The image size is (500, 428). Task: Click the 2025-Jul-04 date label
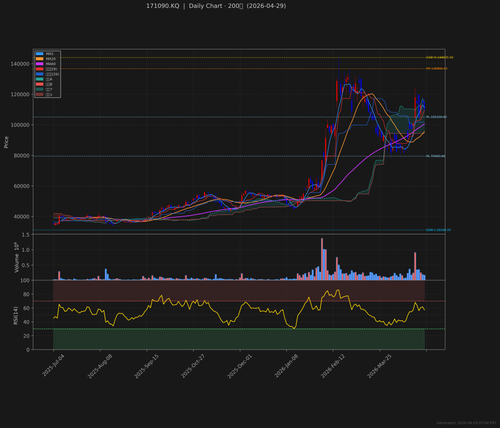pos(53,366)
